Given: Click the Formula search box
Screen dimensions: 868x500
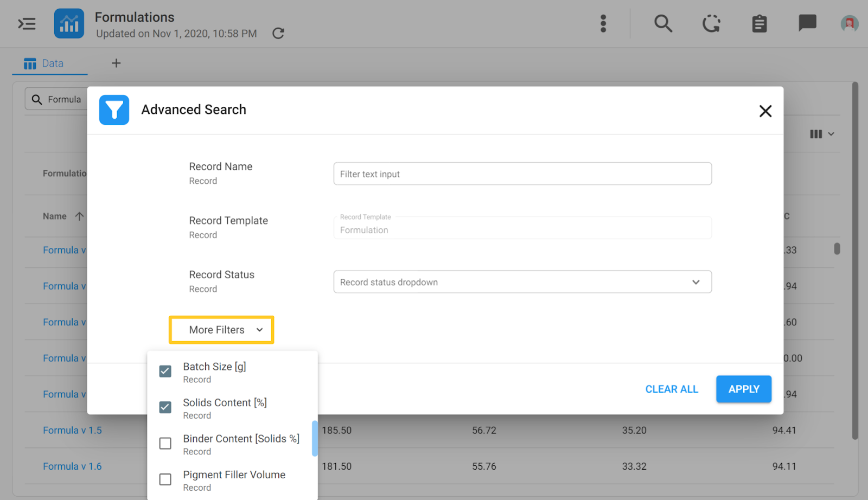Looking at the screenshot, I should click(56, 99).
